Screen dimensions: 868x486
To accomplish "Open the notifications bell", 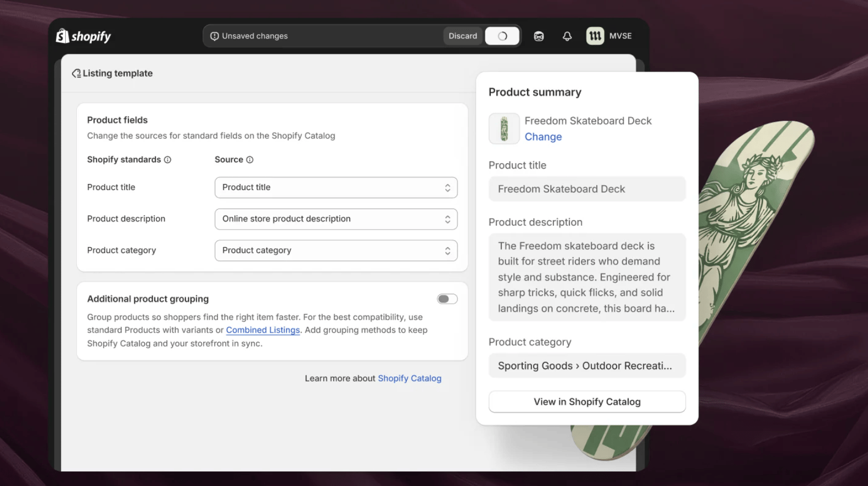I will tap(567, 36).
